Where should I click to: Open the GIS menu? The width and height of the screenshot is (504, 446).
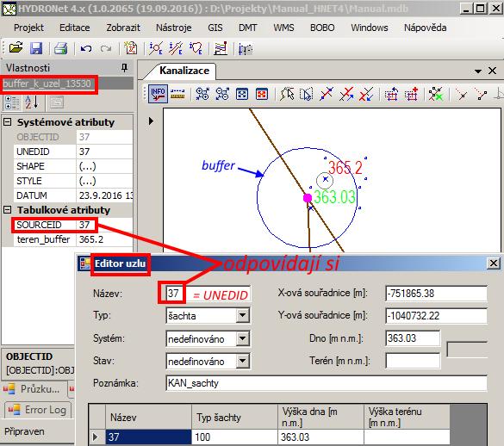pyautogui.click(x=215, y=28)
